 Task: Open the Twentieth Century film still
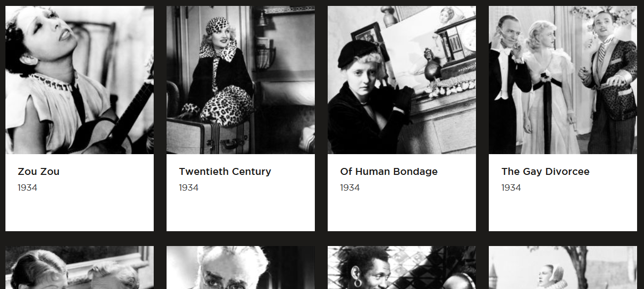tap(241, 80)
